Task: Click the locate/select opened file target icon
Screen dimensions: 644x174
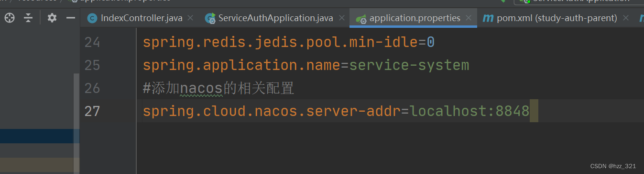Action: tap(10, 18)
